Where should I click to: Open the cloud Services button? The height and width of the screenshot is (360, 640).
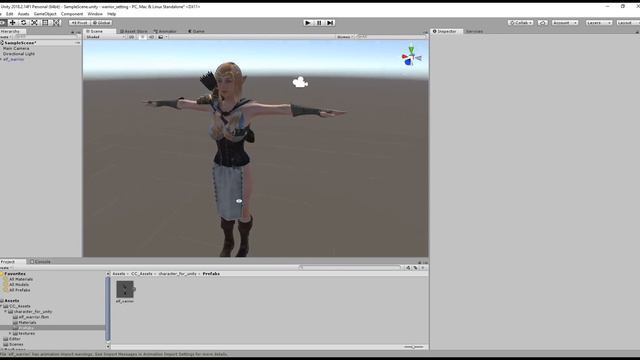(542, 22)
